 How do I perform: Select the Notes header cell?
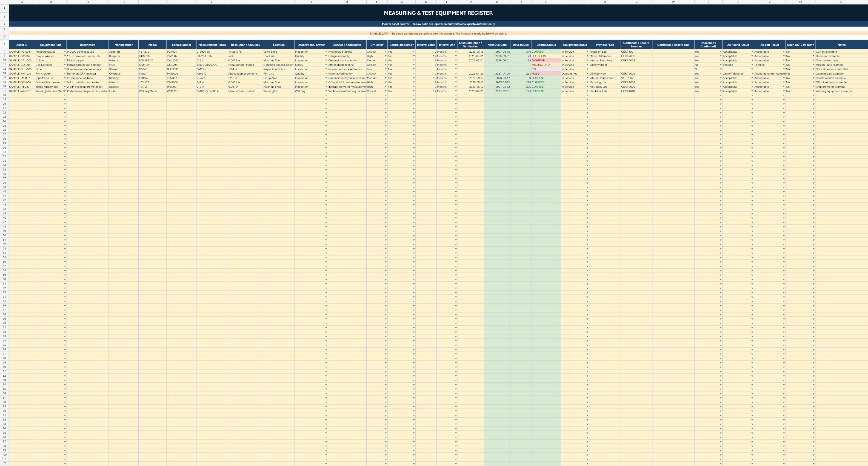[x=841, y=45]
